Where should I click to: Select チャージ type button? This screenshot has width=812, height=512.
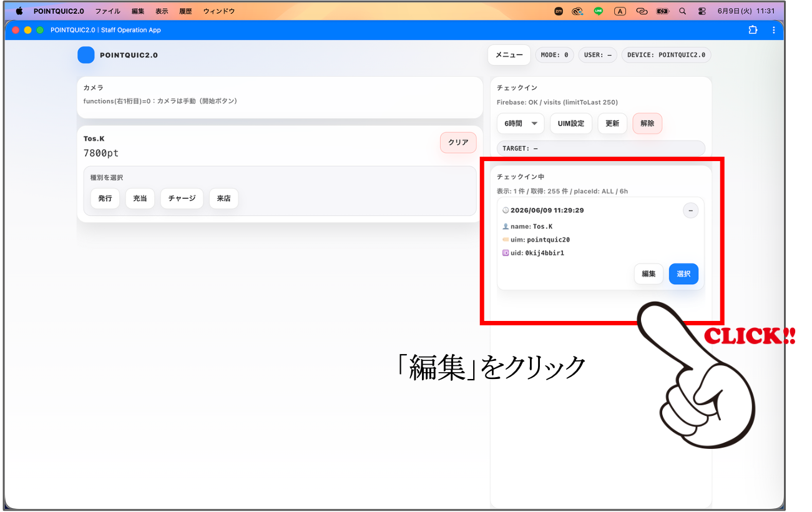click(x=182, y=199)
